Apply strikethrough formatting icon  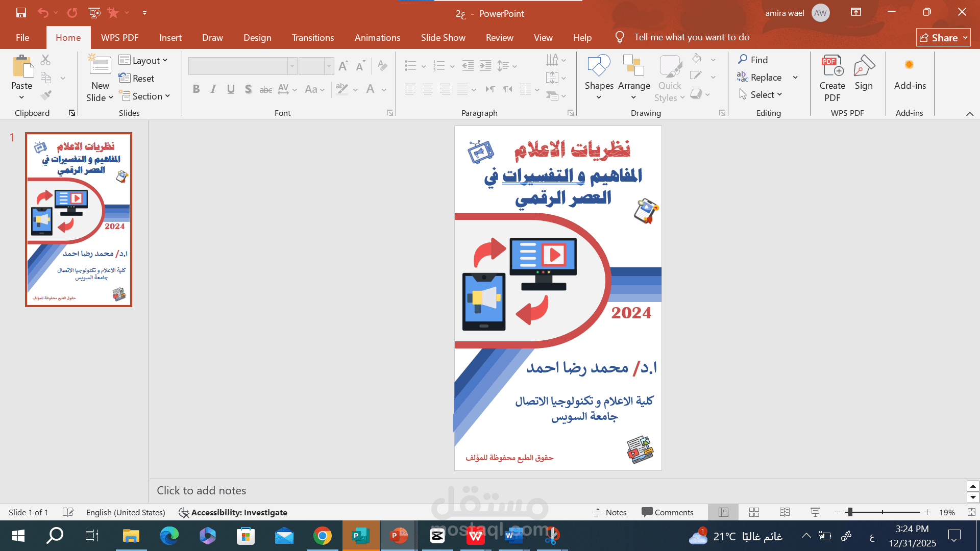[265, 89]
